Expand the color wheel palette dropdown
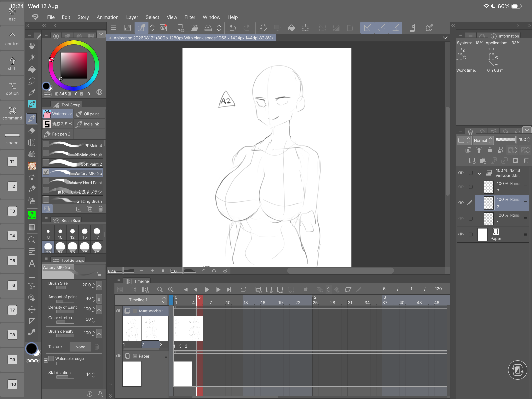532x399 pixels. (101, 34)
